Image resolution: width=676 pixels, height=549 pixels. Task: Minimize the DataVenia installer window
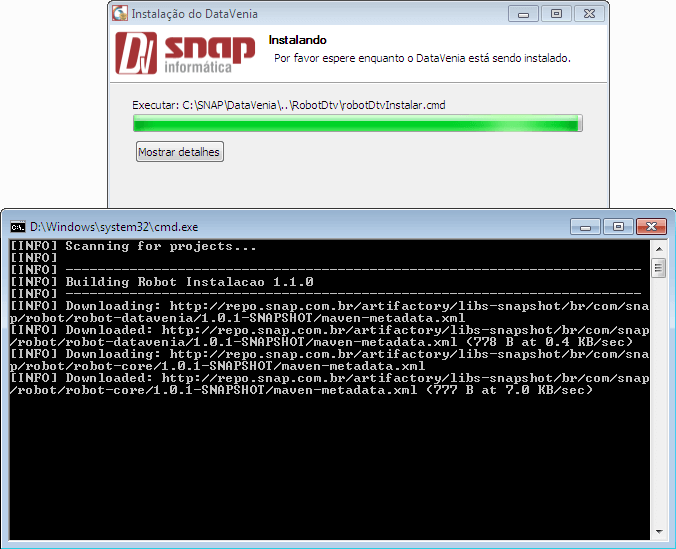tap(523, 14)
